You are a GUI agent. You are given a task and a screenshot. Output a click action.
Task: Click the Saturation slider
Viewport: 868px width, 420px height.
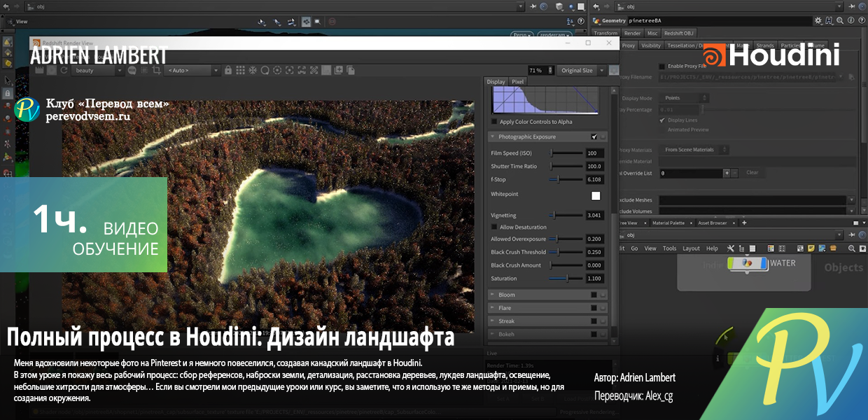coord(566,279)
